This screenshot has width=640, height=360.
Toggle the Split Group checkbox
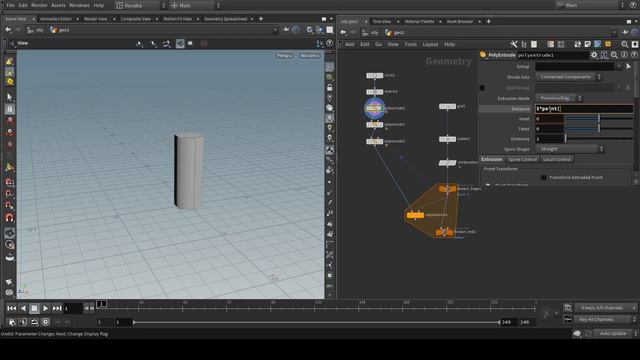[x=482, y=87]
